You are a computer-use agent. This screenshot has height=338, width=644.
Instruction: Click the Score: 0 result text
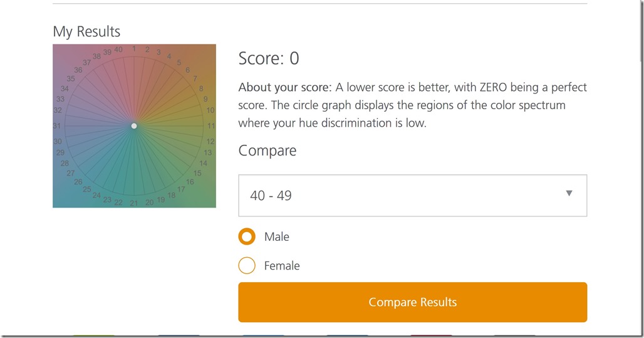click(269, 59)
